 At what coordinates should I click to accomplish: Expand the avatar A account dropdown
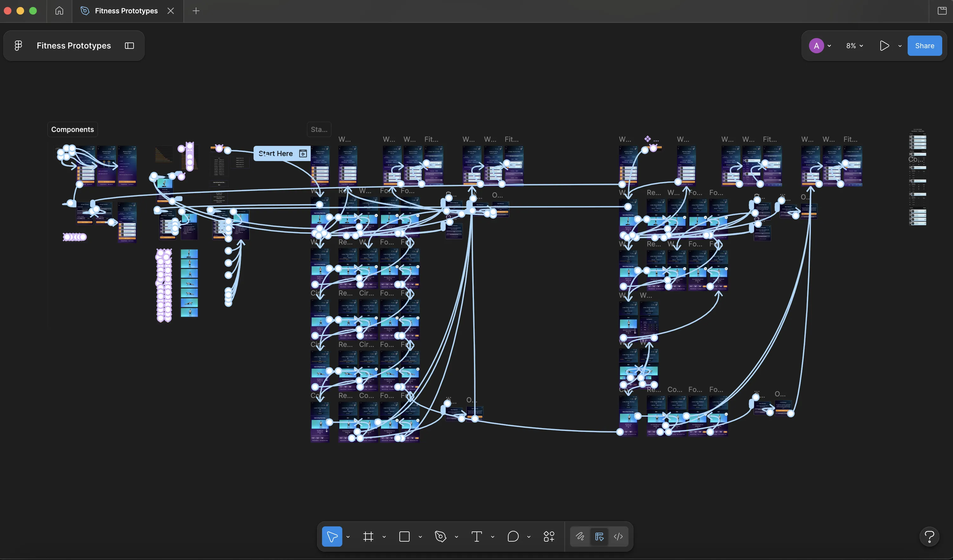tap(829, 46)
